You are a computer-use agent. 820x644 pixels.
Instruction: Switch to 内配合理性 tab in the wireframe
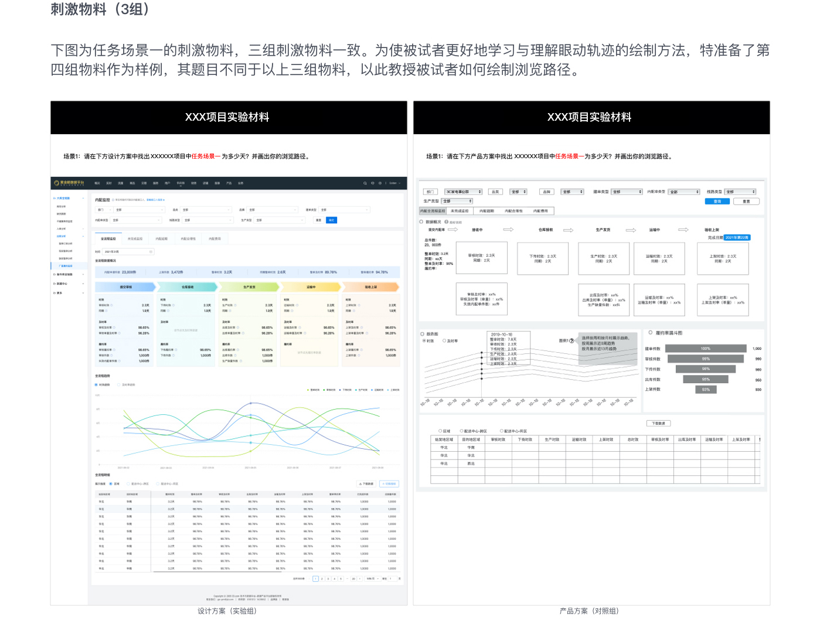tap(513, 211)
